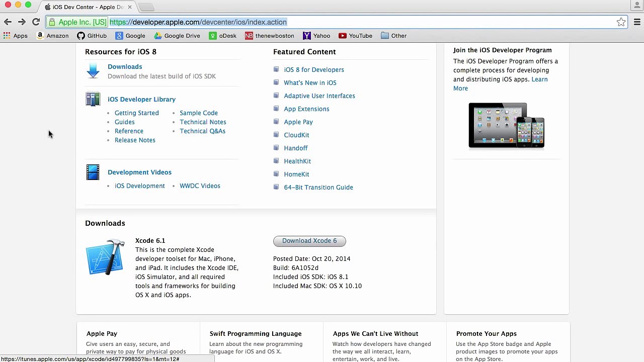Click the Build: 6A1052d text
The width and height of the screenshot is (644, 362).
(x=296, y=268)
